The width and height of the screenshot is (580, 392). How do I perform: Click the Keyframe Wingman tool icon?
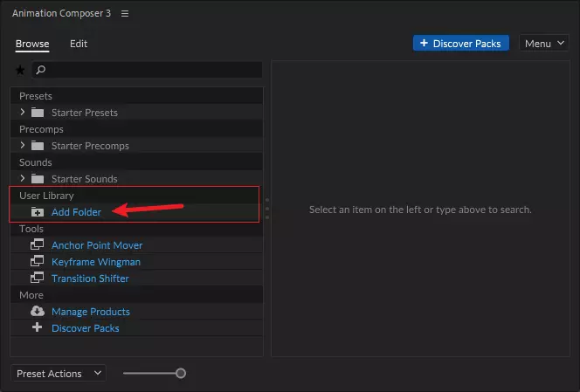point(37,261)
